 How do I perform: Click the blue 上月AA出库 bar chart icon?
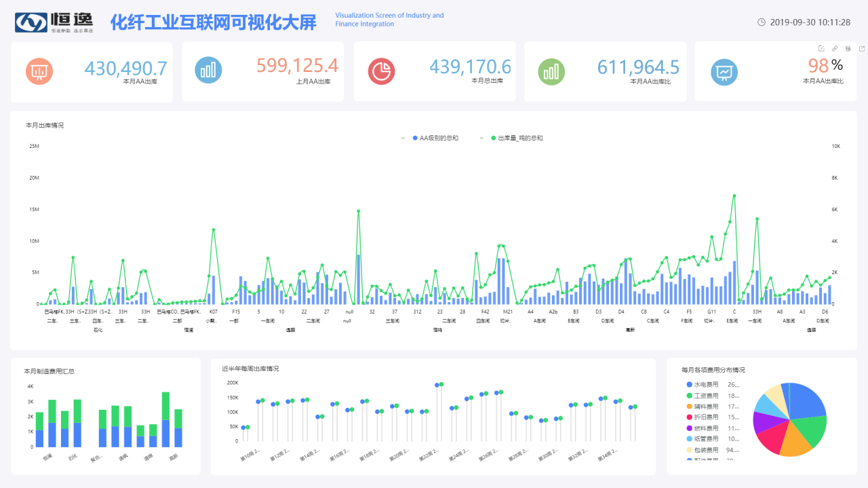208,71
